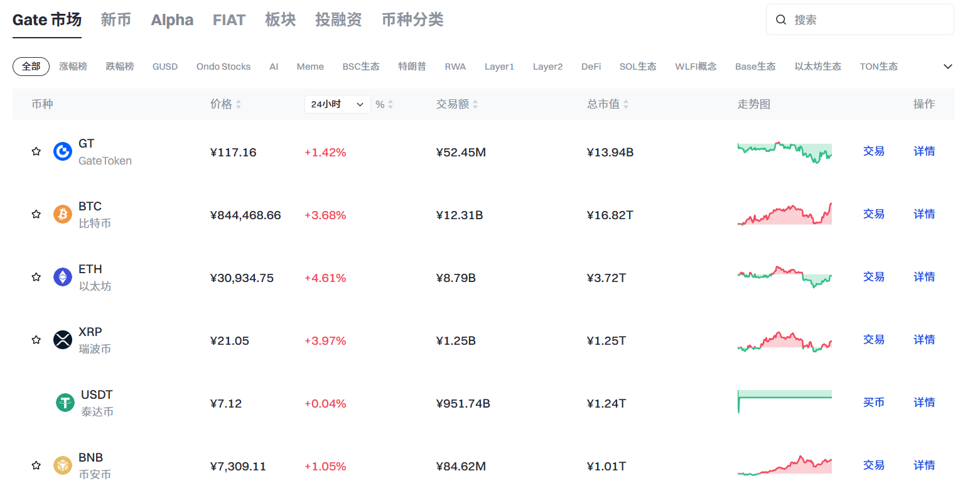Click 交易 trade link for BTC
Viewport: 980px width, 493px height.
click(873, 214)
